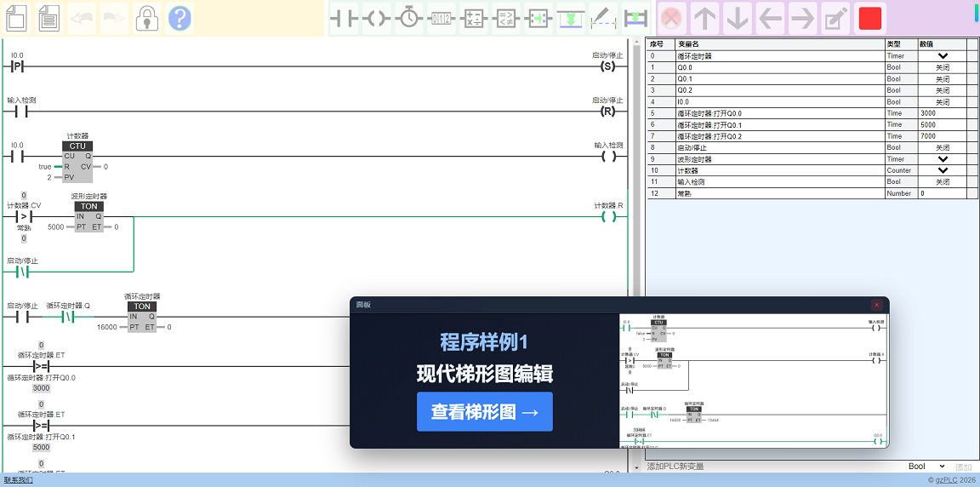Viewport: 980px width, 487px height.
Task: Click the 输入检测 output coil on CTU rung
Action: pos(608,157)
